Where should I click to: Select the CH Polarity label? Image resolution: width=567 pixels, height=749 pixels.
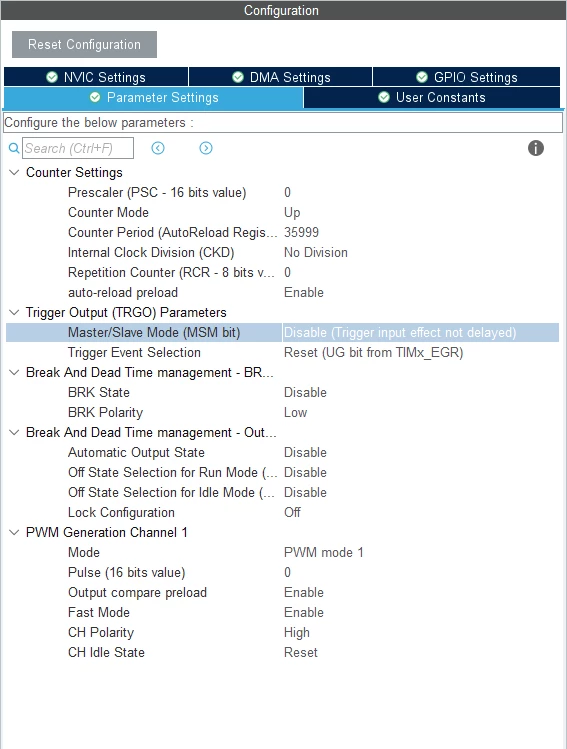[x=101, y=632]
